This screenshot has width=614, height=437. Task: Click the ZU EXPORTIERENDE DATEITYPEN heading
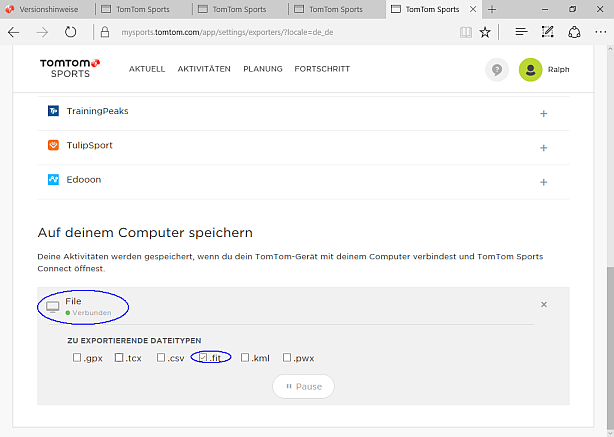(x=134, y=341)
